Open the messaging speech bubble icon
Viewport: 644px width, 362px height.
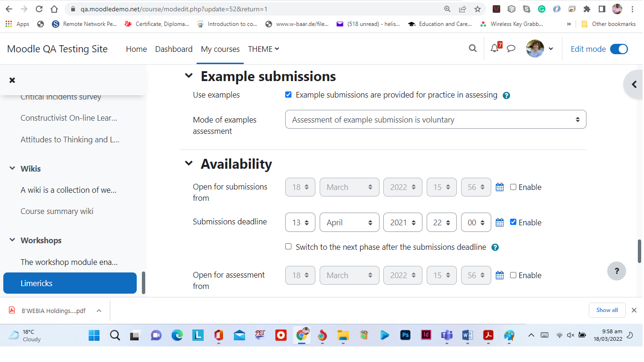coord(511,49)
